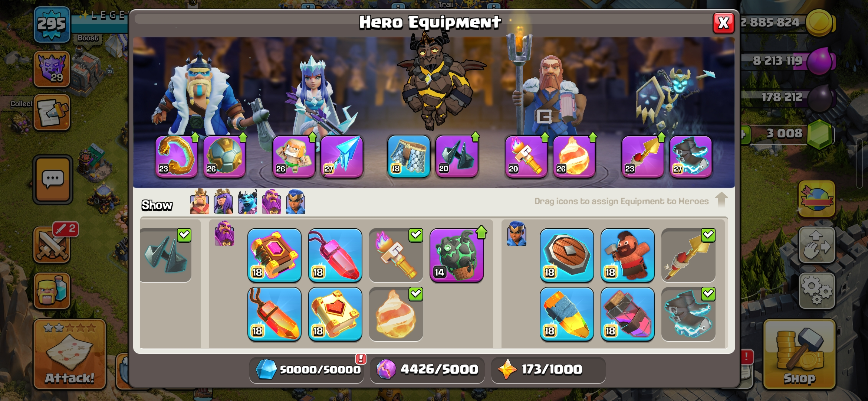Select the level 18 Hog Rider Puppet equipment
Image resolution: width=868 pixels, height=401 pixels.
coord(627,255)
